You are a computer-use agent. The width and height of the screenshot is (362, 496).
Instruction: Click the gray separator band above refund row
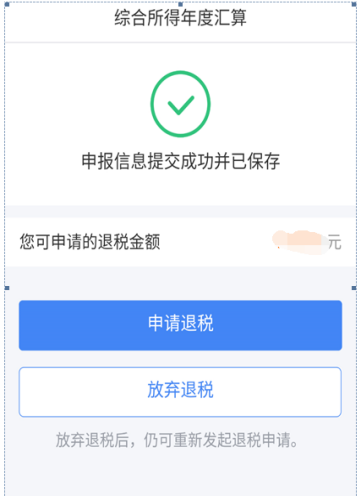(180, 212)
